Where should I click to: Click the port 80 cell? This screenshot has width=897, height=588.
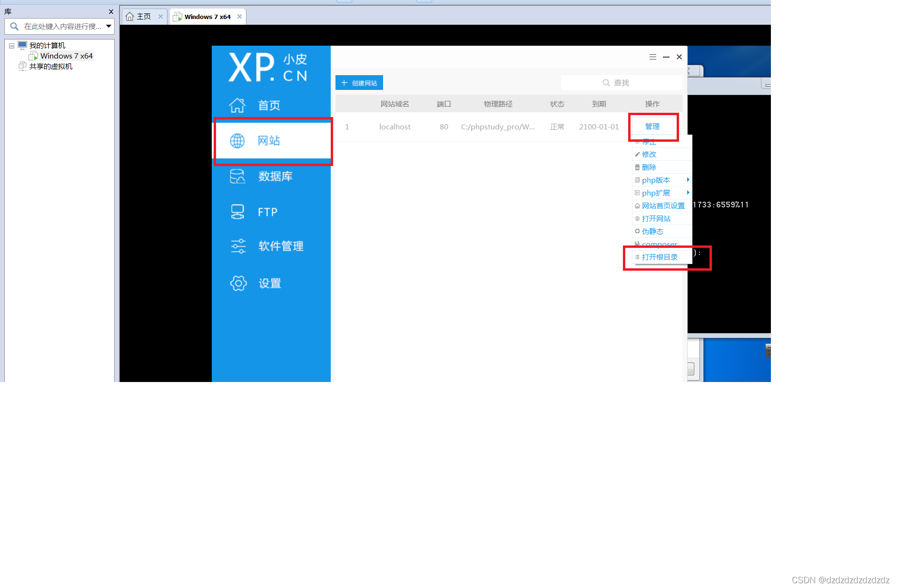[x=444, y=127]
